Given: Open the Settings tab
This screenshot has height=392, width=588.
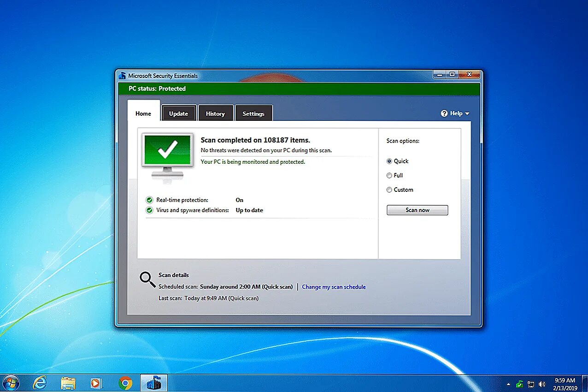Looking at the screenshot, I should pyautogui.click(x=253, y=113).
